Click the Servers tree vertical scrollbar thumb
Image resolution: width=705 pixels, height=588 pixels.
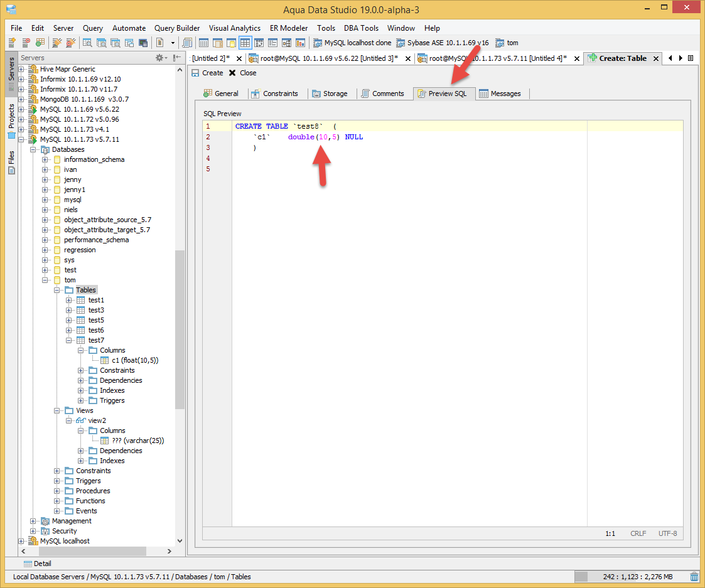(180, 329)
